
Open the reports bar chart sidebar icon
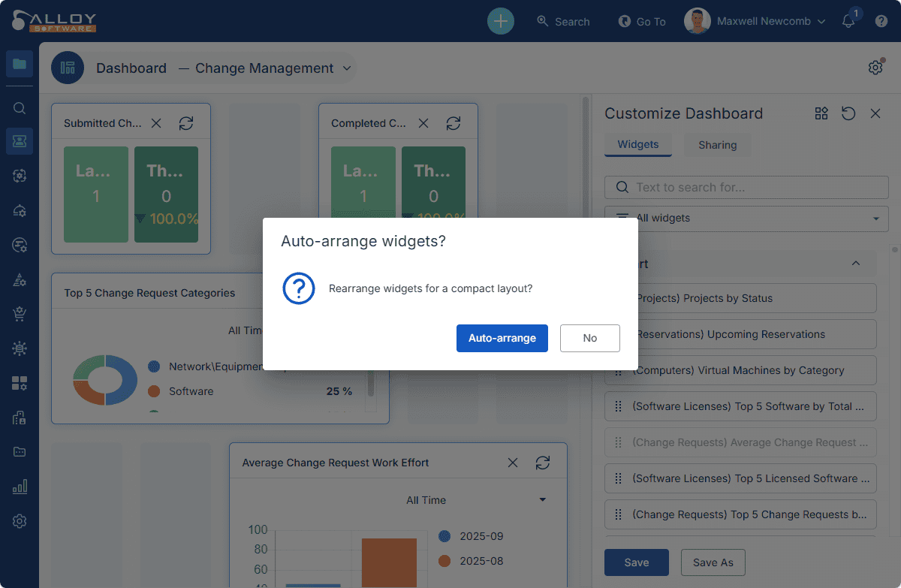point(20,487)
